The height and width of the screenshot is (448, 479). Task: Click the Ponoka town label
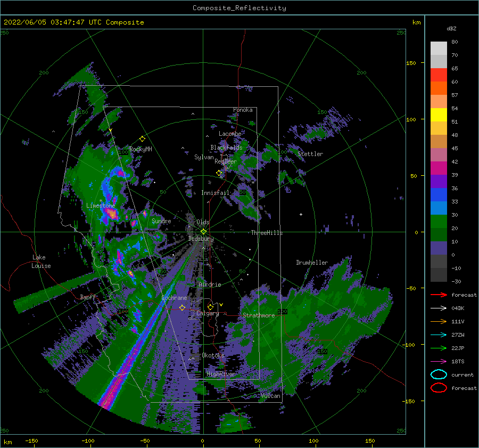[x=243, y=110]
